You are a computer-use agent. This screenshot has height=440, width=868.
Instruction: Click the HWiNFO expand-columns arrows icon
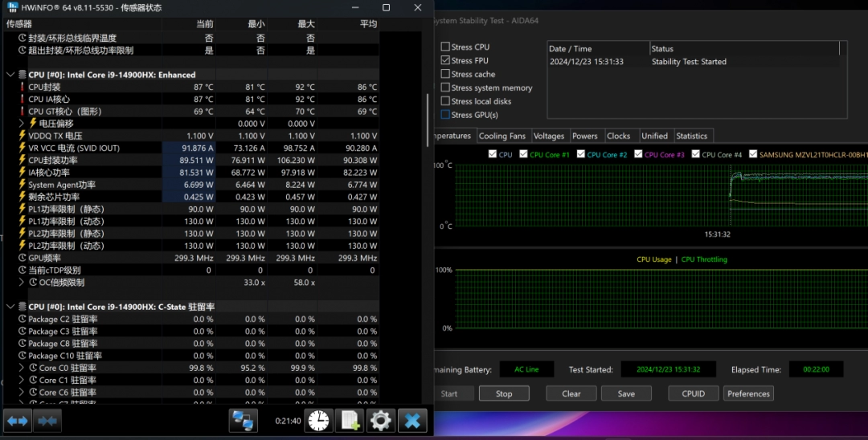pyautogui.click(x=17, y=422)
